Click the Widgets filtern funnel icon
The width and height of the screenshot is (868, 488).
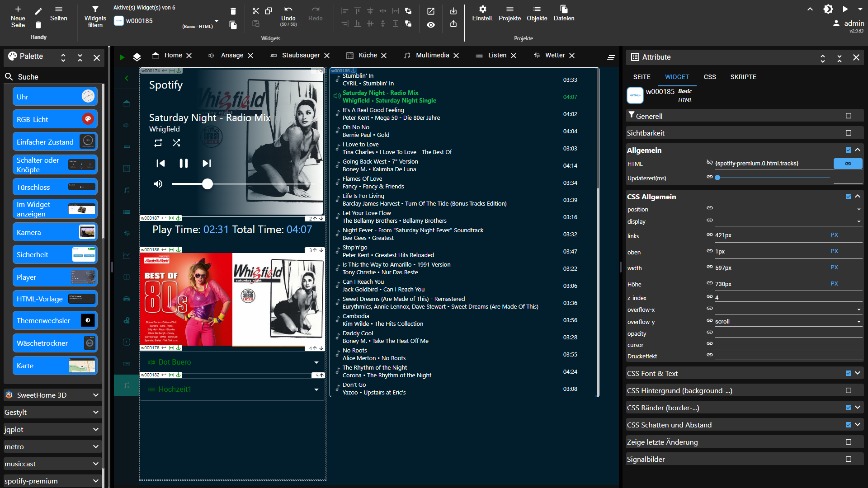click(95, 9)
